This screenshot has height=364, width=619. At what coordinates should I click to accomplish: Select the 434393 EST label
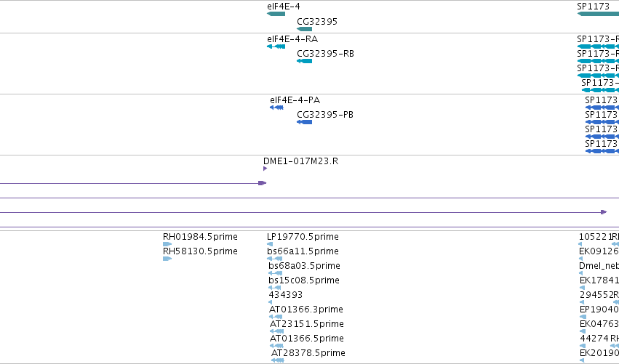[285, 294]
